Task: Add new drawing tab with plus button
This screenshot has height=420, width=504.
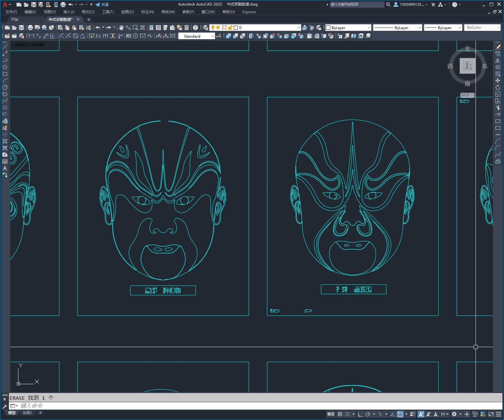Action: 89,19
